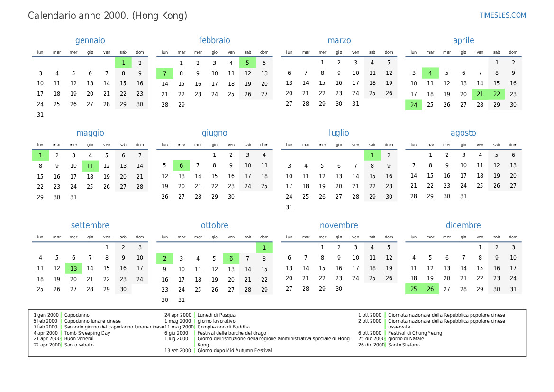Open the TIMESLES.COM link

tap(502, 15)
